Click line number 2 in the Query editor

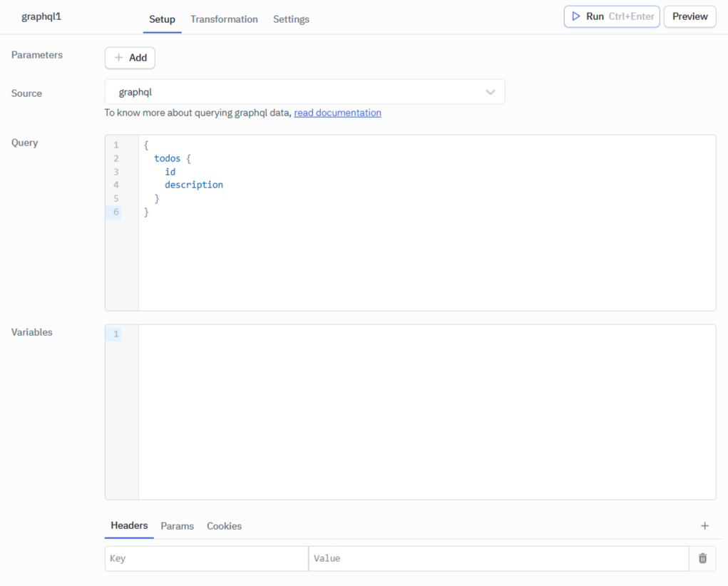pyautogui.click(x=116, y=158)
